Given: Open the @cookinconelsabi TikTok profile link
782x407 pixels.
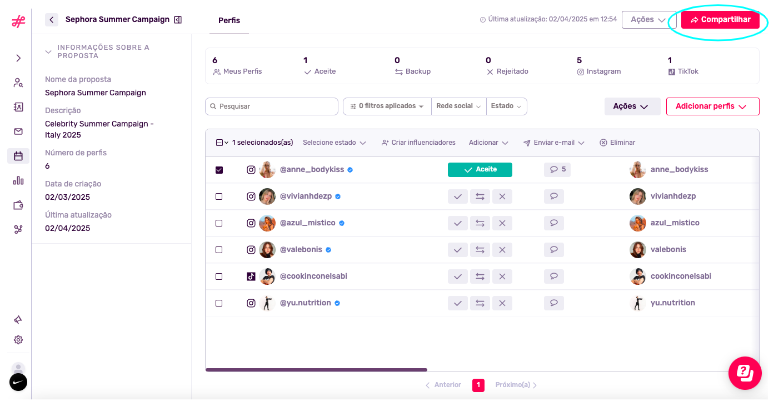Looking at the screenshot, I should click(x=313, y=276).
